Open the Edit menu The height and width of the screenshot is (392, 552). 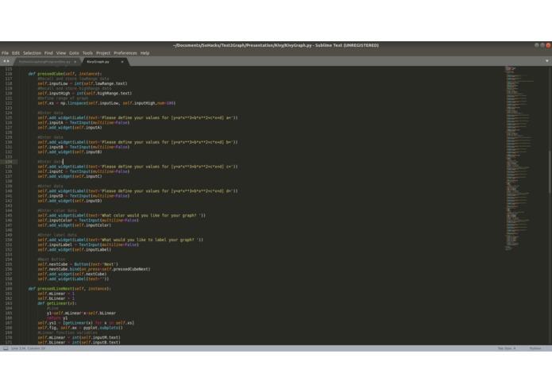[x=16, y=53]
